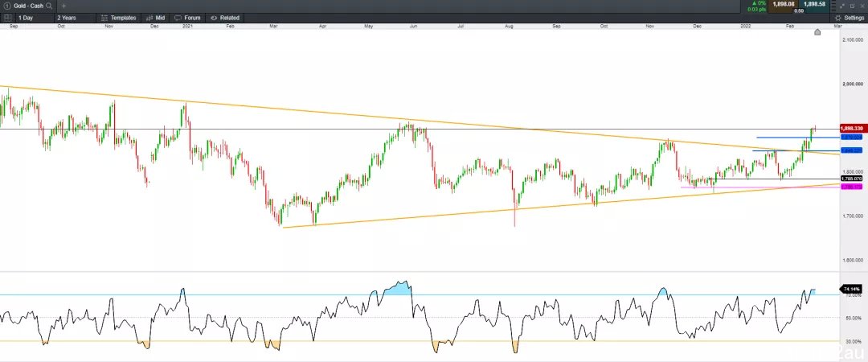The width and height of the screenshot is (868, 362).
Task: Open the Gold - Cash tab
Action: coord(29,6)
